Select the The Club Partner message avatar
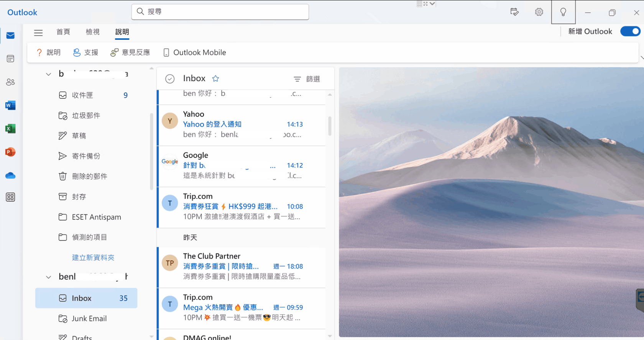This screenshot has width=644, height=340. pos(170,263)
